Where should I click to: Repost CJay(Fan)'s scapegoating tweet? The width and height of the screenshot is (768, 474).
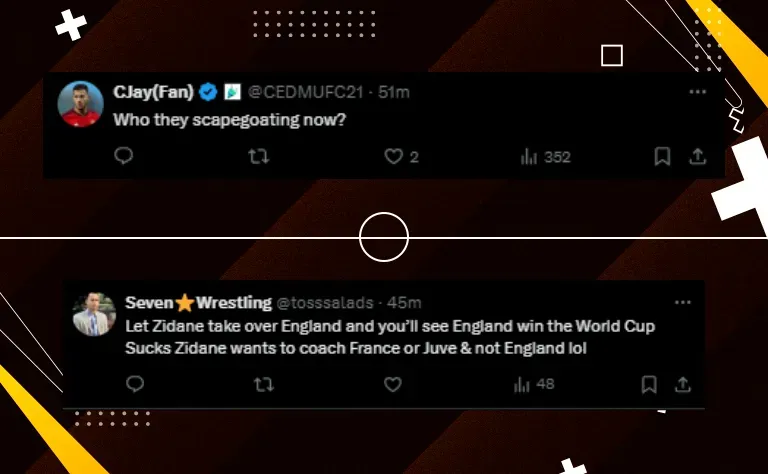click(259, 156)
